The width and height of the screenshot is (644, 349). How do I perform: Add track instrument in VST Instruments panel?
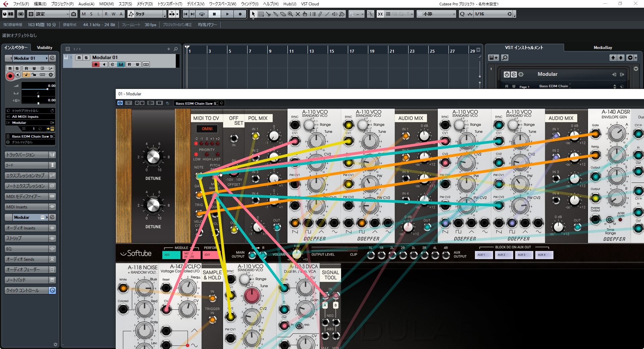pyautogui.click(x=493, y=58)
